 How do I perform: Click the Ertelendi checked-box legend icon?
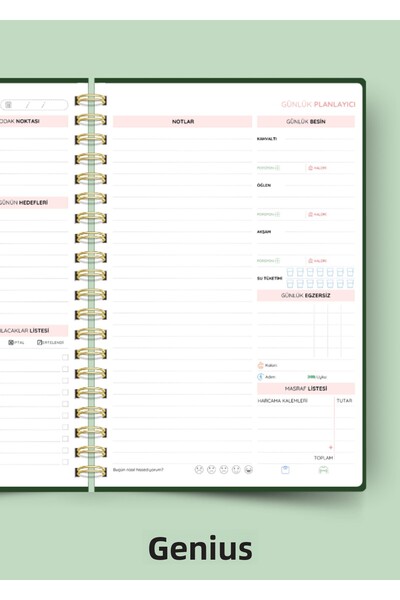[39, 342]
